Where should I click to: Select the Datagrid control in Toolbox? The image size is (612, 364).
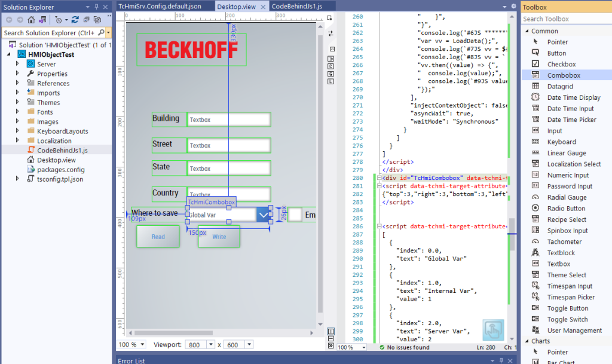click(x=560, y=87)
